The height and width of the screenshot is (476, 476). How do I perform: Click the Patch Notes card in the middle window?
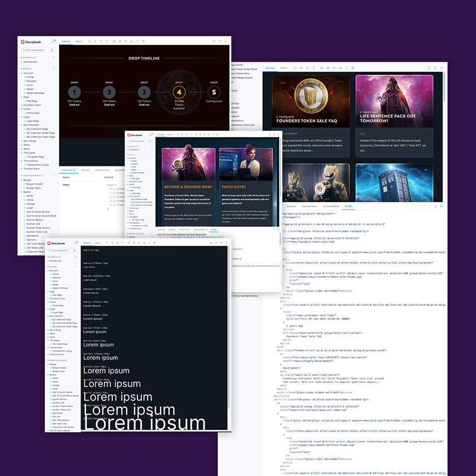246,187
